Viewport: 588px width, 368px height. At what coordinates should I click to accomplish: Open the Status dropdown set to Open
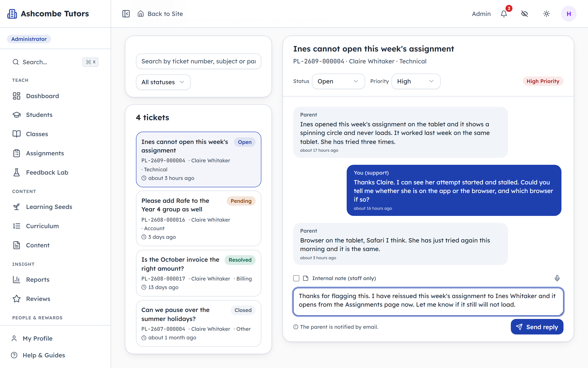338,81
